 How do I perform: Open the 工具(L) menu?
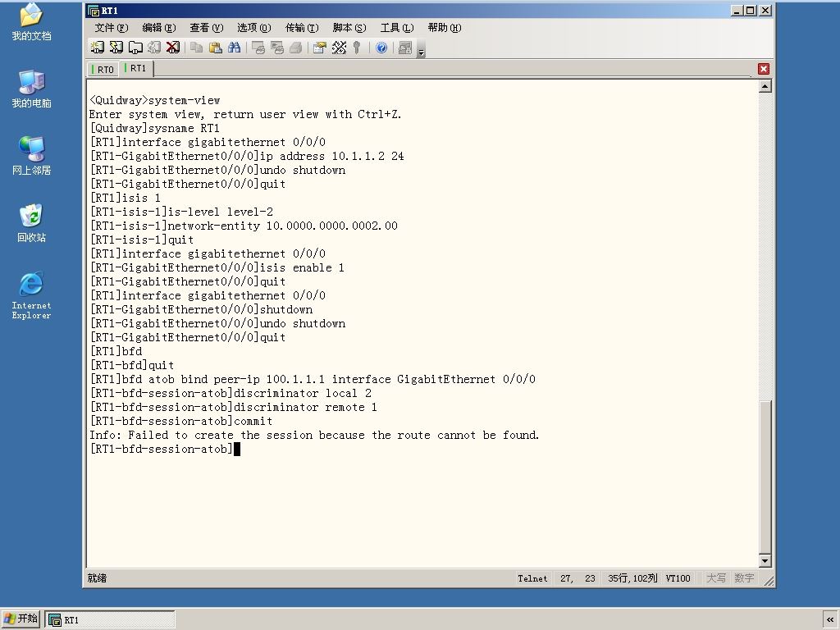pyautogui.click(x=397, y=28)
